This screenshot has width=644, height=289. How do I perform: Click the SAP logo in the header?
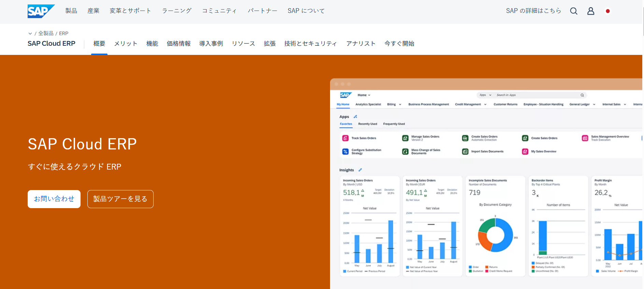click(x=41, y=11)
